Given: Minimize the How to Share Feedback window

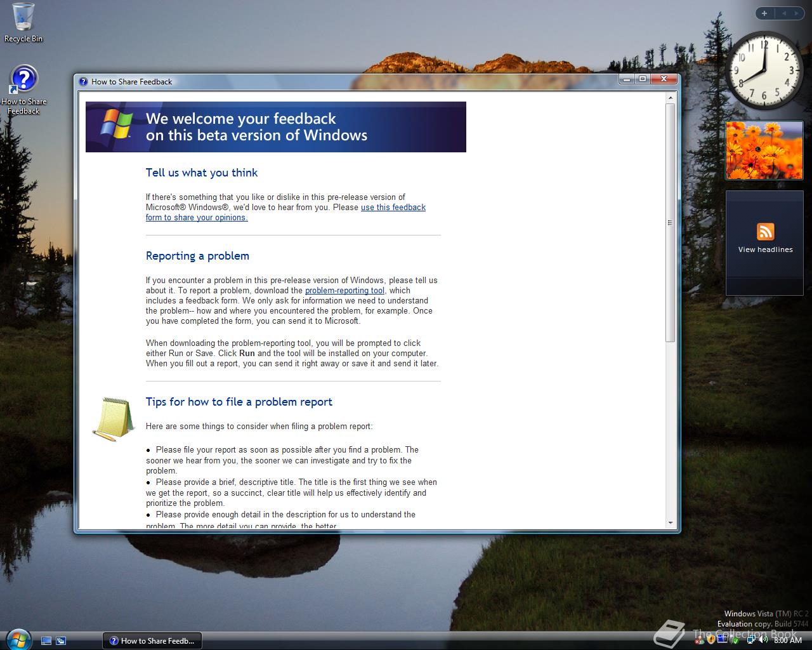Looking at the screenshot, I should coord(627,79).
